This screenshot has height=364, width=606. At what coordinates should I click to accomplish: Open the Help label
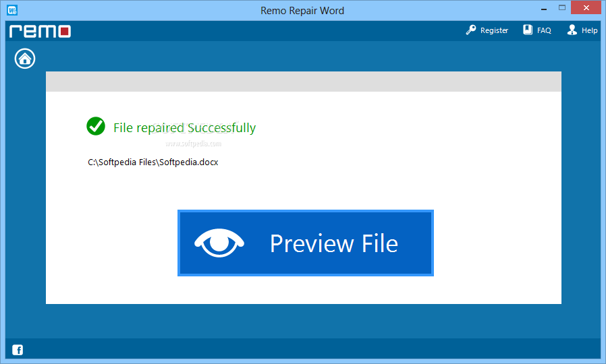589,30
